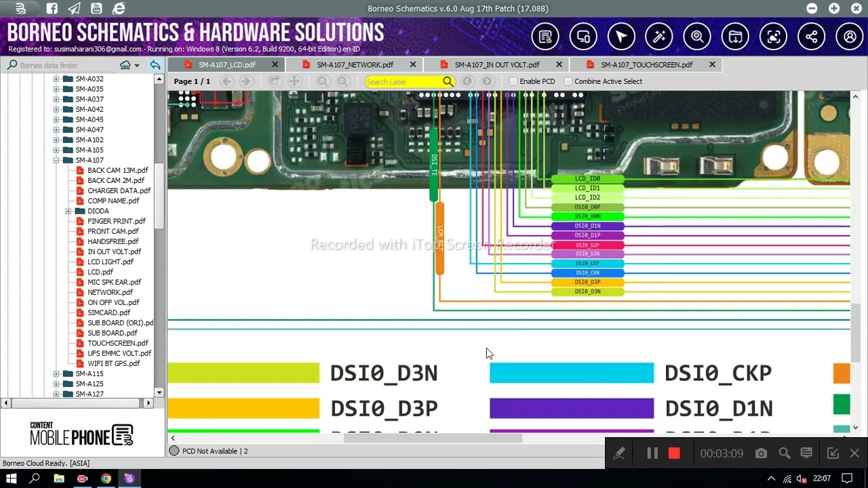
Task: Click the zoom in magnifier icon
Action: 343,81
